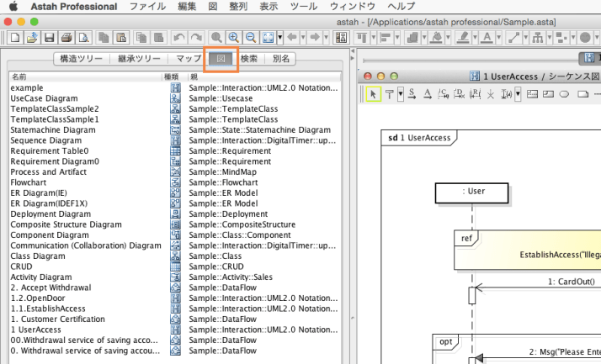Click the font color A icon
The image size is (601, 364).
pyautogui.click(x=487, y=38)
